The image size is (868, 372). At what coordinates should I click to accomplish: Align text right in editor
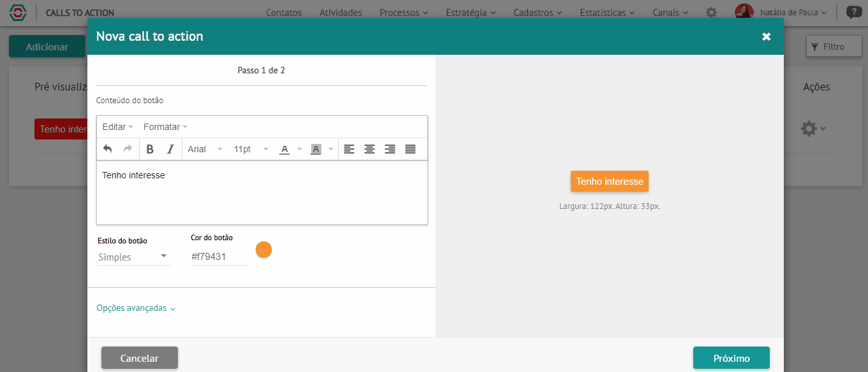(x=390, y=149)
